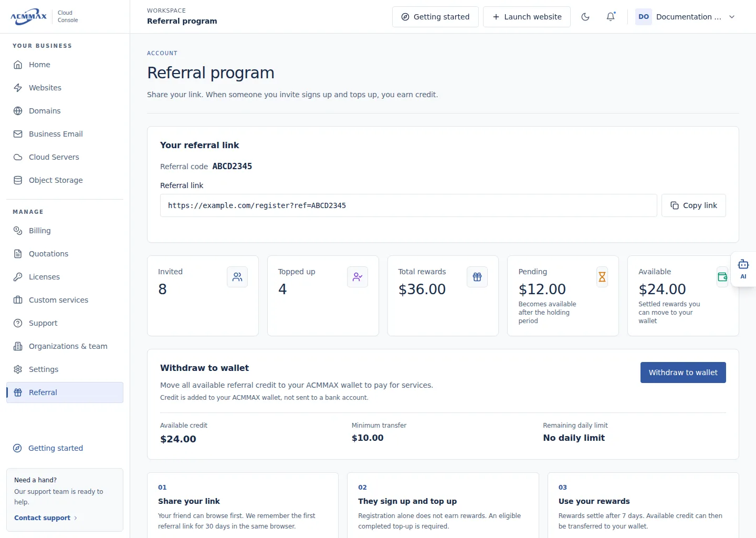Click the Available wallet icon

click(722, 277)
